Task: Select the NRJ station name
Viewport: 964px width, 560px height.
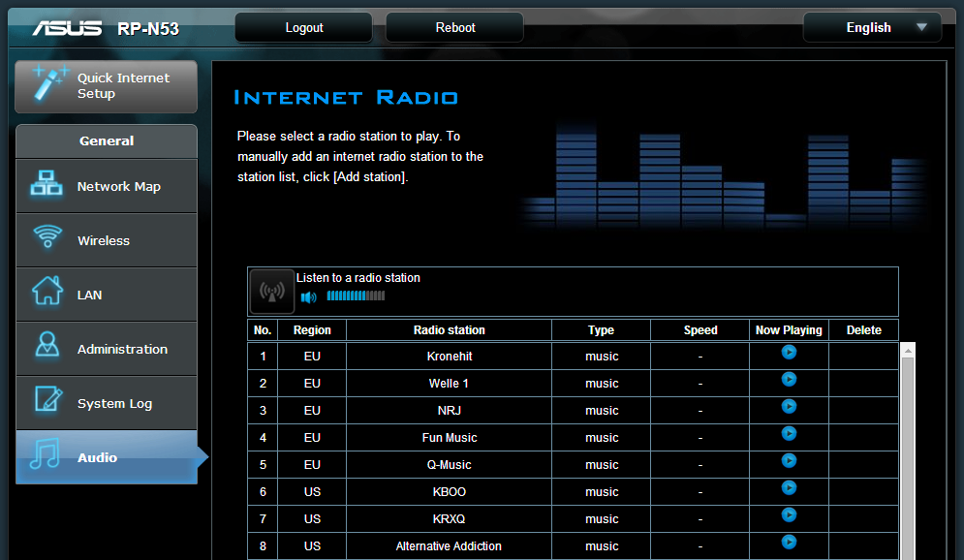Action: [449, 411]
